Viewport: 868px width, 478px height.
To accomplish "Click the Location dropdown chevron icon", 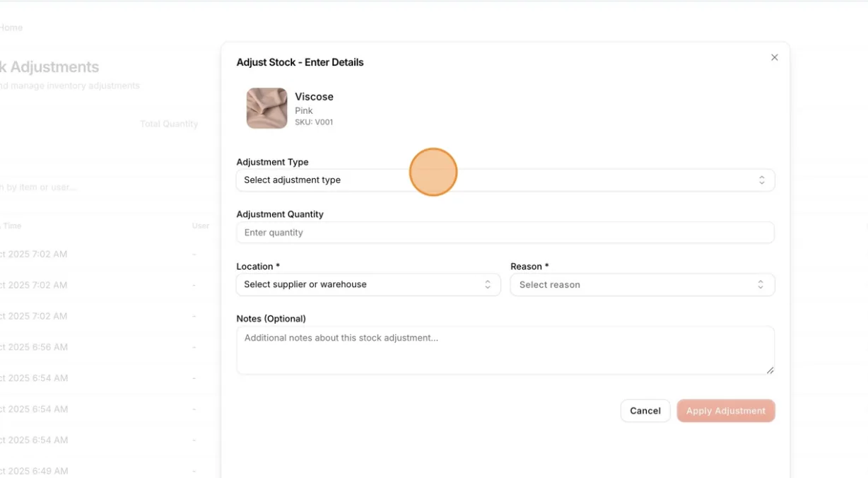I will click(x=487, y=284).
